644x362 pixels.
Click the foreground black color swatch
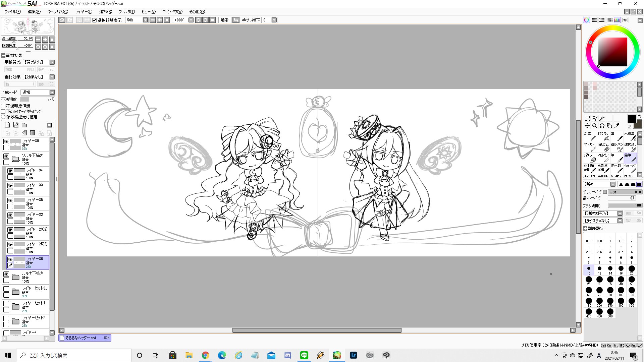click(632, 118)
